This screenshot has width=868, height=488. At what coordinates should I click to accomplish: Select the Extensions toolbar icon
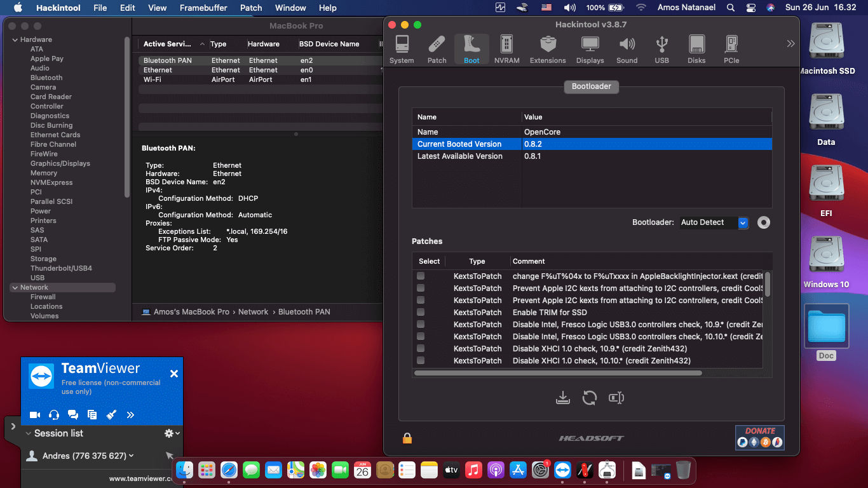click(x=547, y=50)
